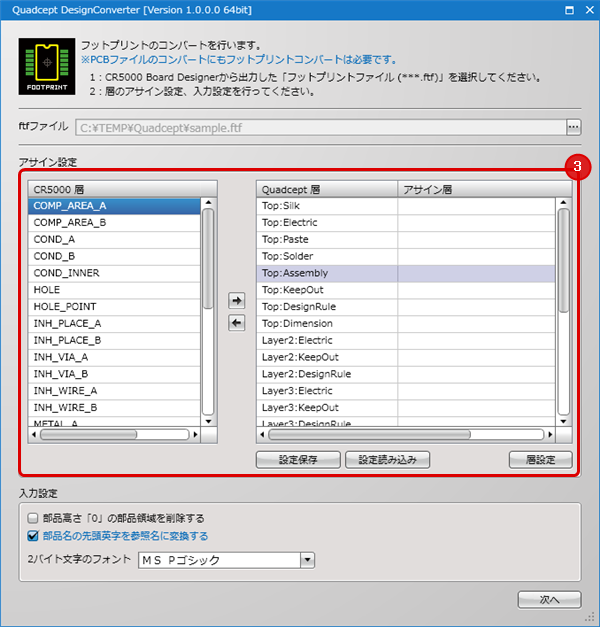The width and height of the screenshot is (600, 627).
Task: Select Top:Solder Quadcept layer
Action: [406, 256]
